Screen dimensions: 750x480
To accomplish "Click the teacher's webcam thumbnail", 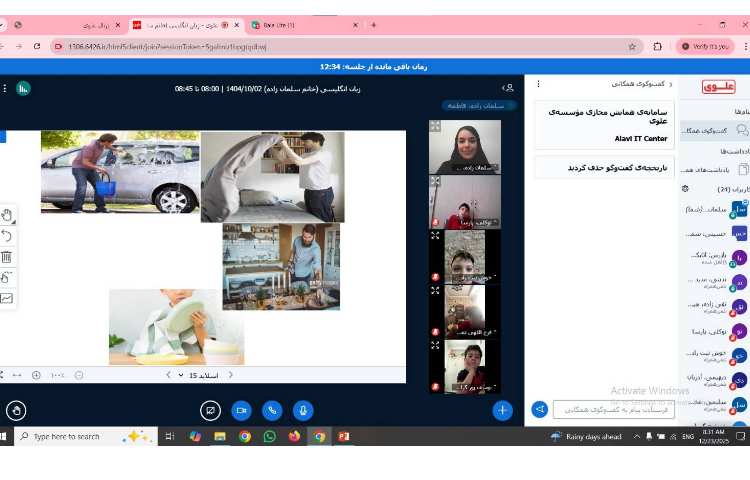I will click(x=465, y=147).
